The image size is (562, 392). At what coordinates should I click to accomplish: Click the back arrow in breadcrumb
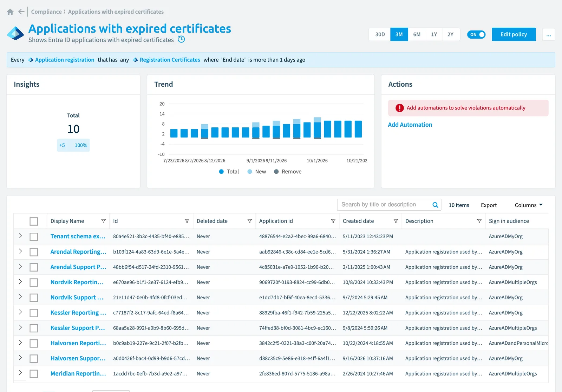click(21, 12)
